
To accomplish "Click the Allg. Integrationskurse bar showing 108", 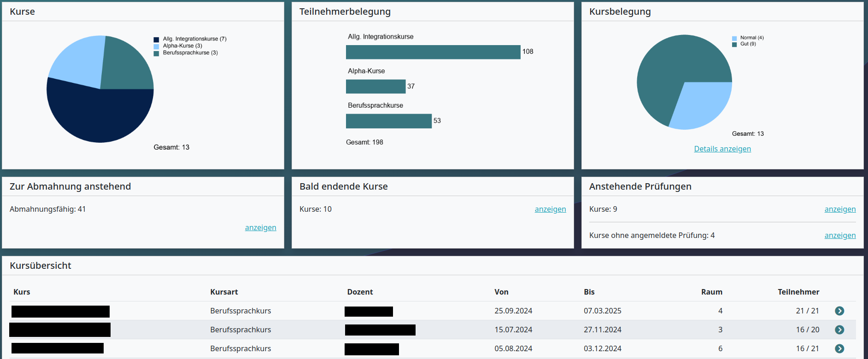I will pos(433,52).
